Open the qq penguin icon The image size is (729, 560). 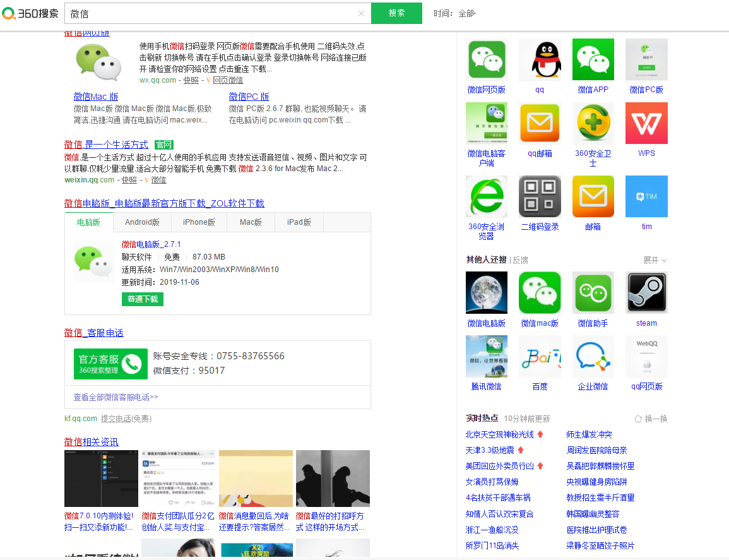click(539, 59)
